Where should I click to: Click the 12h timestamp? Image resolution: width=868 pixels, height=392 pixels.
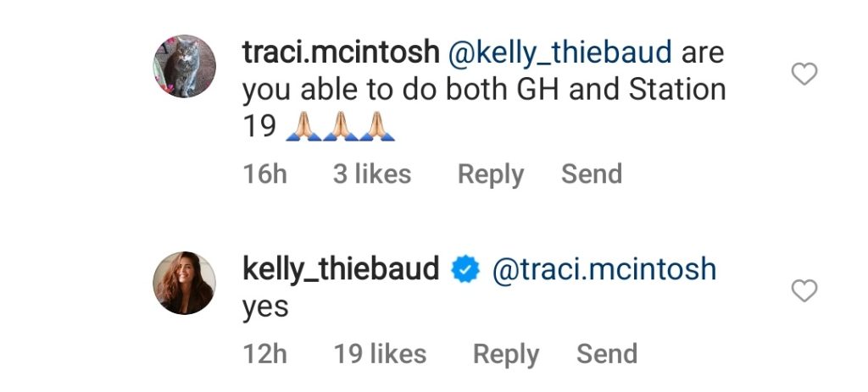click(265, 354)
